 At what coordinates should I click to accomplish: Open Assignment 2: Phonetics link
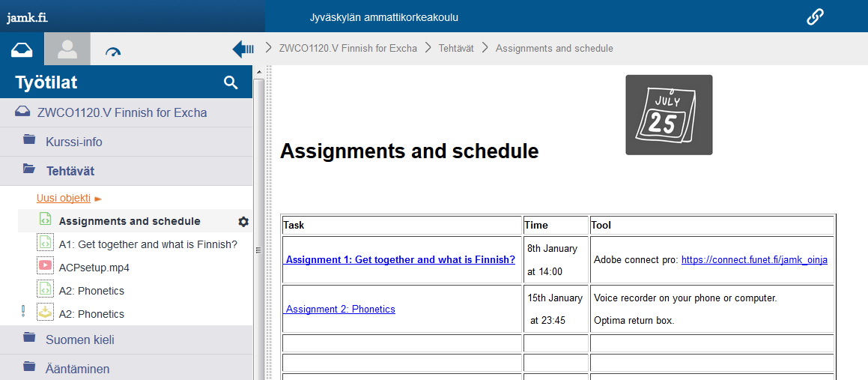341,309
